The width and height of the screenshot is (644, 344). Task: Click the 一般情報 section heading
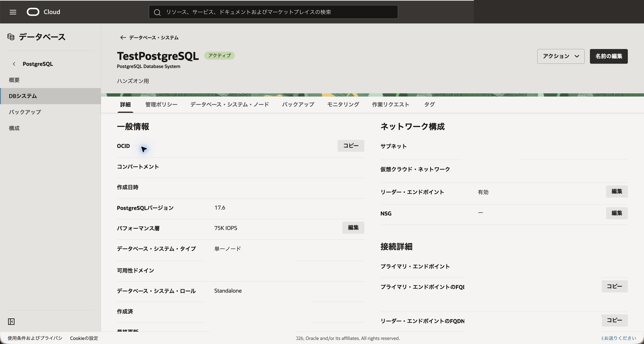[133, 127]
